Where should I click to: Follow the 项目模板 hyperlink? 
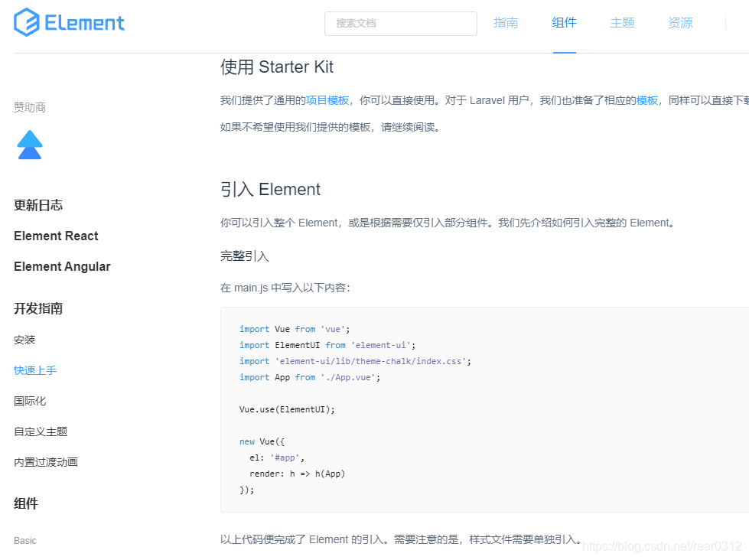[327, 100]
